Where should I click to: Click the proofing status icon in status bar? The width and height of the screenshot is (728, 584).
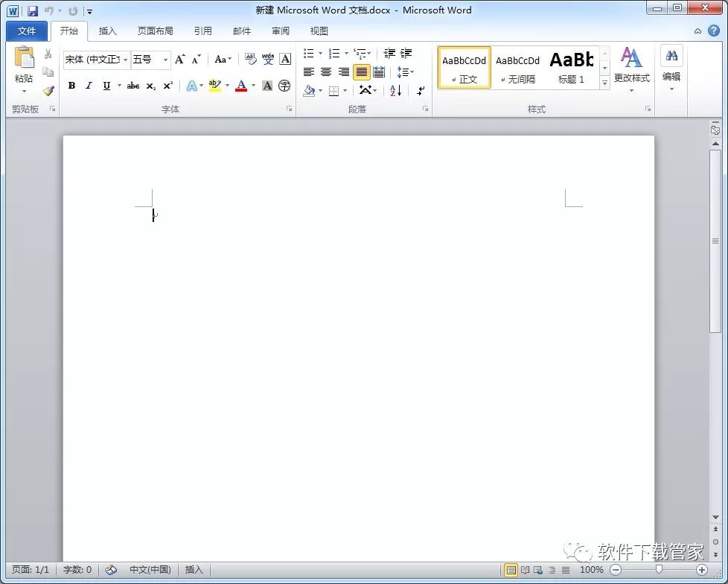pos(111,570)
